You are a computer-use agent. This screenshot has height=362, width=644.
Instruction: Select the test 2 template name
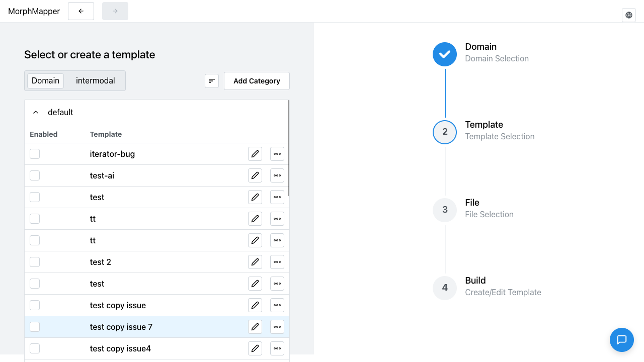click(x=101, y=262)
